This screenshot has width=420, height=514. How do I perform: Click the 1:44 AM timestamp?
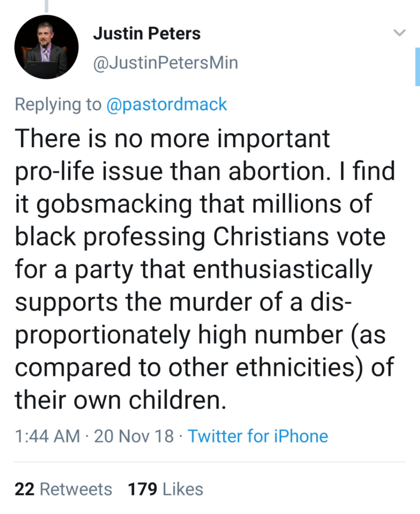coord(47,436)
